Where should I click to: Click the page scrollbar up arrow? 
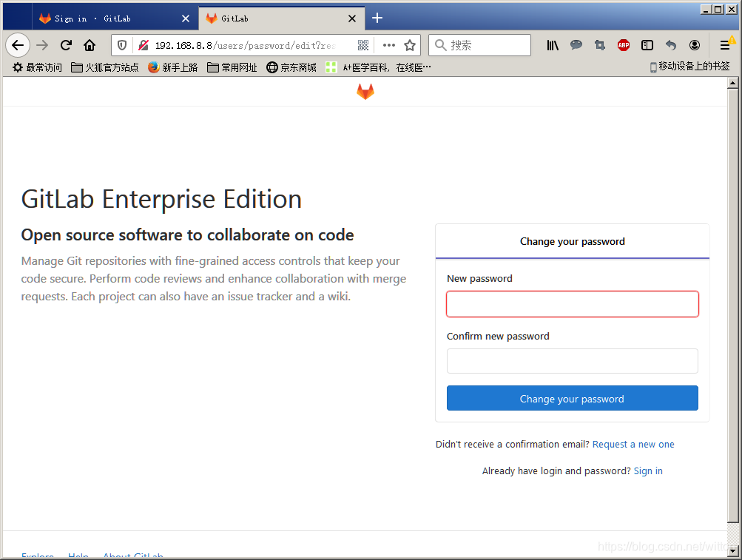click(732, 84)
